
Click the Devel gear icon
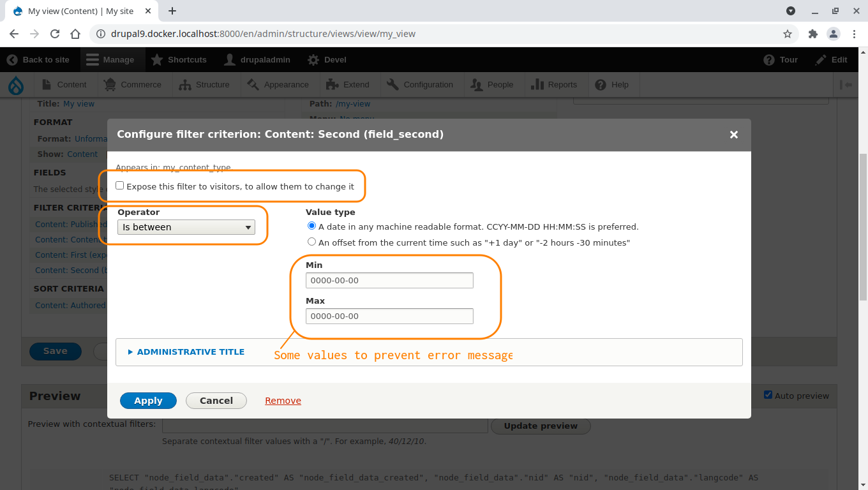click(x=313, y=59)
